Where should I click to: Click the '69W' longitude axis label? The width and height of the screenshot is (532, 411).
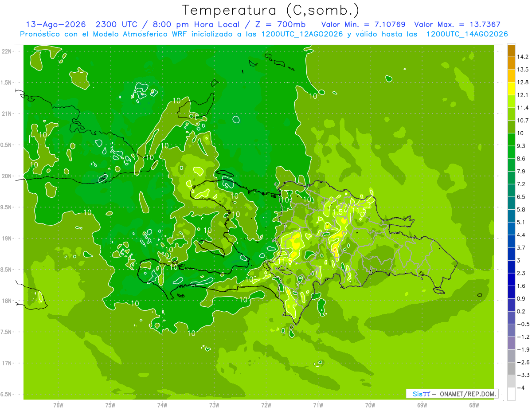(422, 405)
